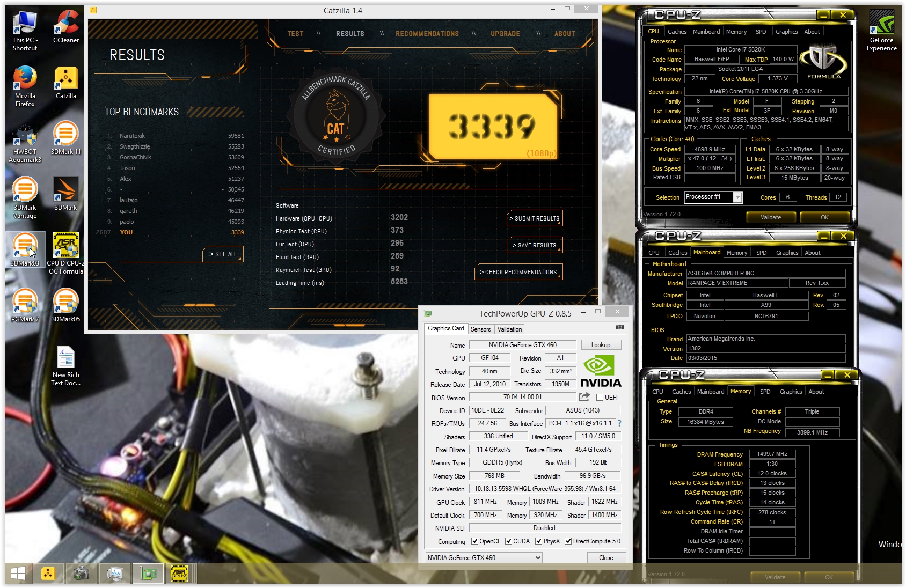This screenshot has width=906, height=588.
Task: Open the RECOMMENDATIONS tab in Catzilla
Action: 427,34
